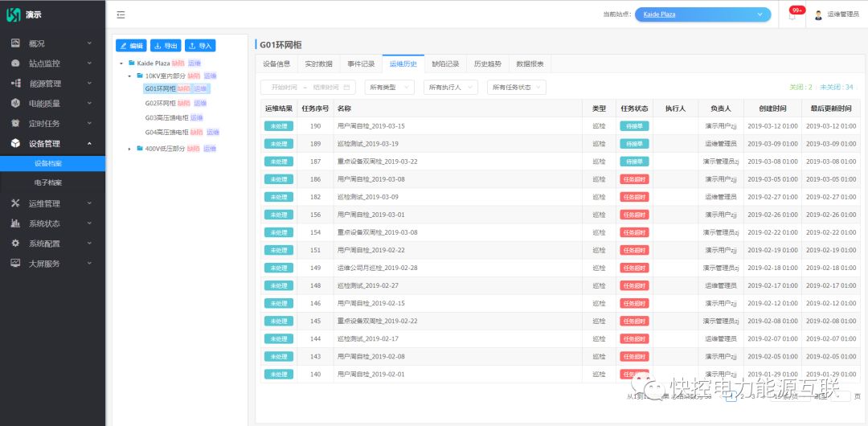Open the 所有类型 dropdown
Image resolution: width=868 pixels, height=426 pixels.
[x=389, y=87]
